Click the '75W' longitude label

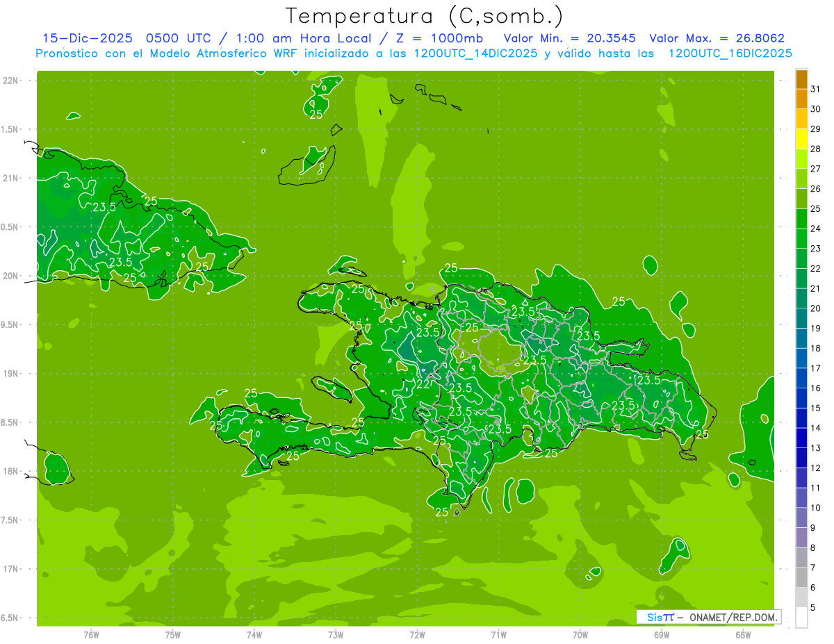(173, 635)
